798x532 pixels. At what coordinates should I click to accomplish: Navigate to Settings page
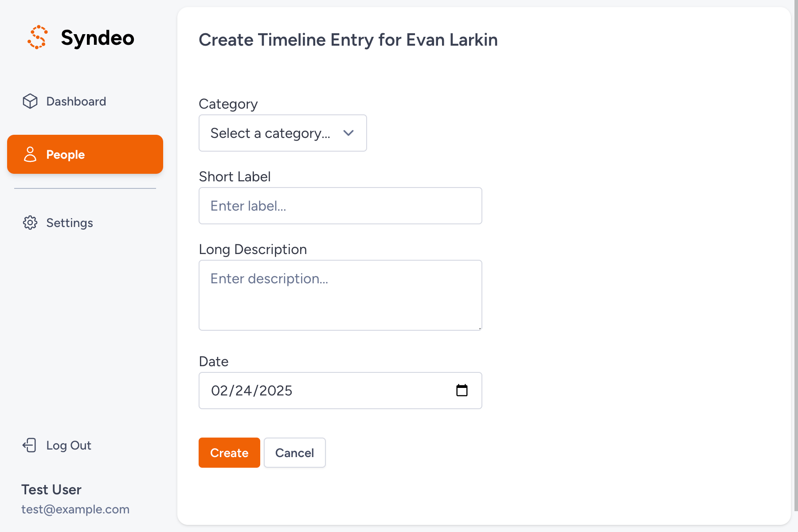tap(70, 223)
